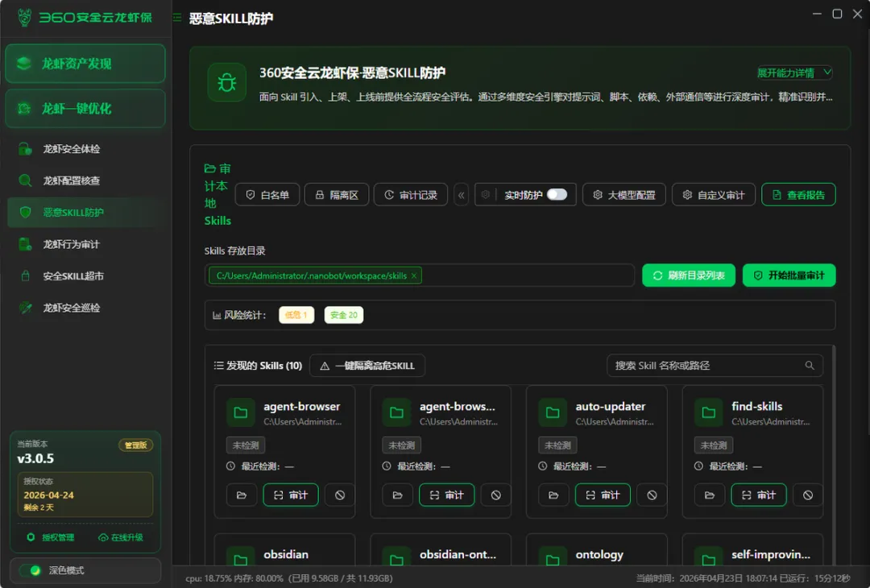Open folder button on agent-brows... card
This screenshot has height=588, width=870.
point(397,495)
